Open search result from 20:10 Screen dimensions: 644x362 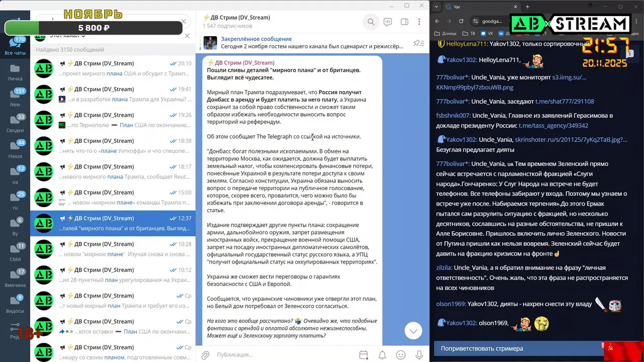pyautogui.click(x=113, y=68)
